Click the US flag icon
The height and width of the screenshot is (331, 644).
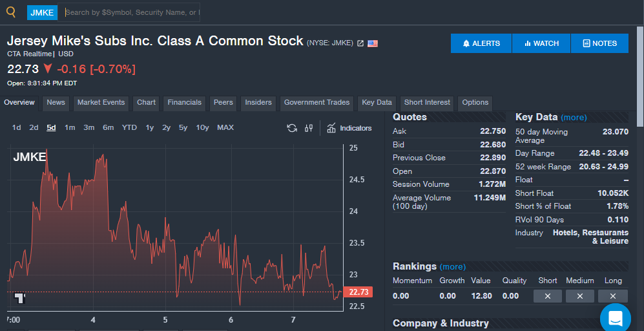[373, 43]
